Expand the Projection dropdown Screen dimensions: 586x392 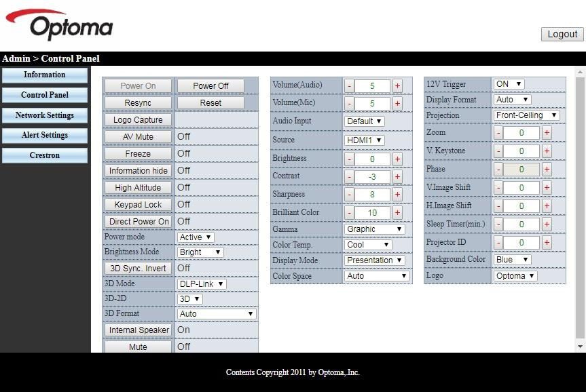(526, 115)
